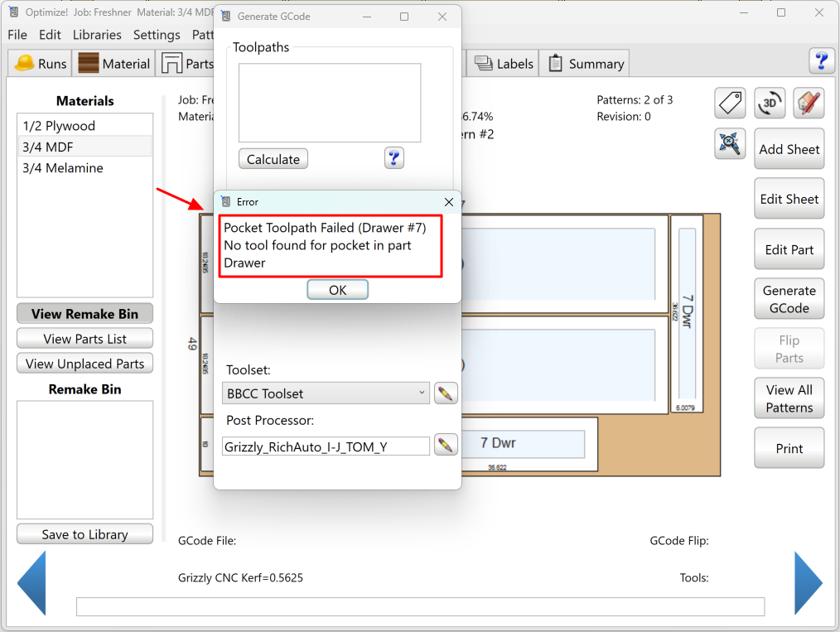Go to next pattern with right arrow

click(x=808, y=583)
